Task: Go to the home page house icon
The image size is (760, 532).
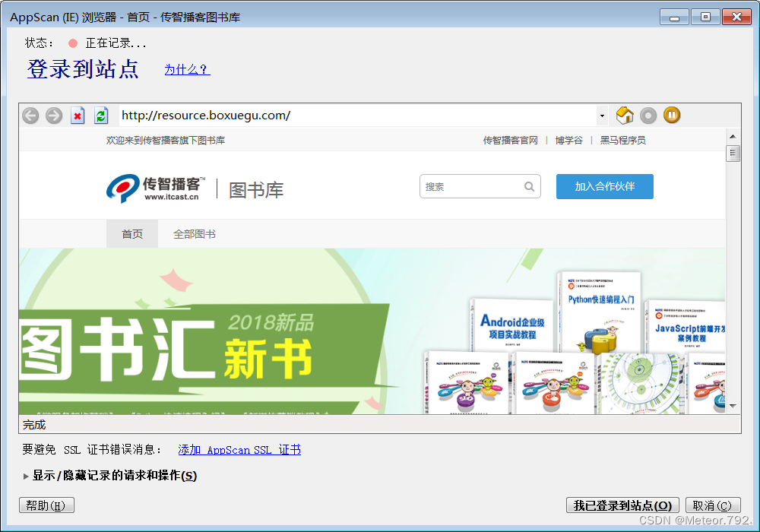Action: coord(625,116)
